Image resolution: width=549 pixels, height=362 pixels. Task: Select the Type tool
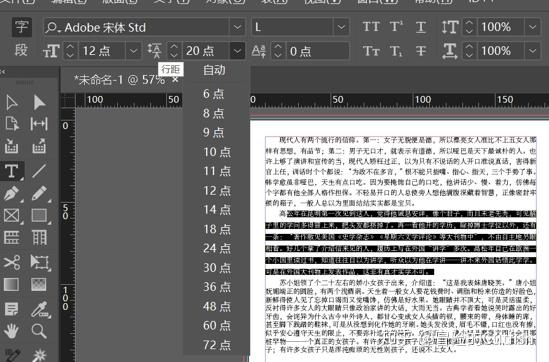(12, 171)
